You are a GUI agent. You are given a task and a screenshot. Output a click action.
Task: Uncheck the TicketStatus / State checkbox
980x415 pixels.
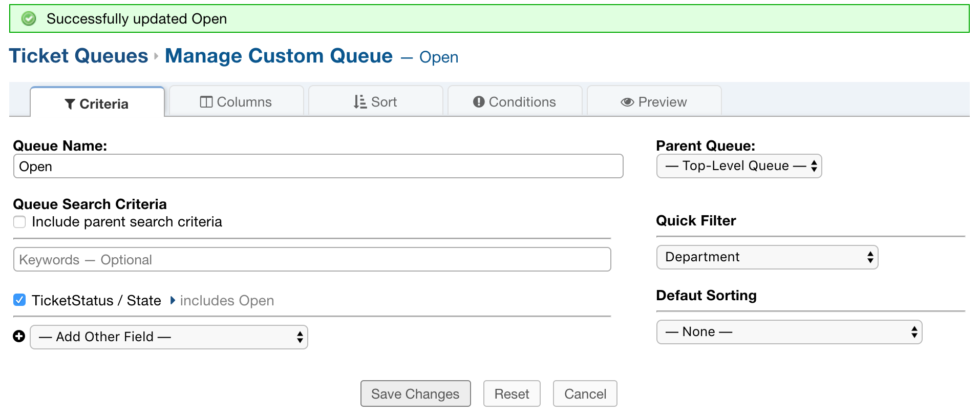click(19, 300)
